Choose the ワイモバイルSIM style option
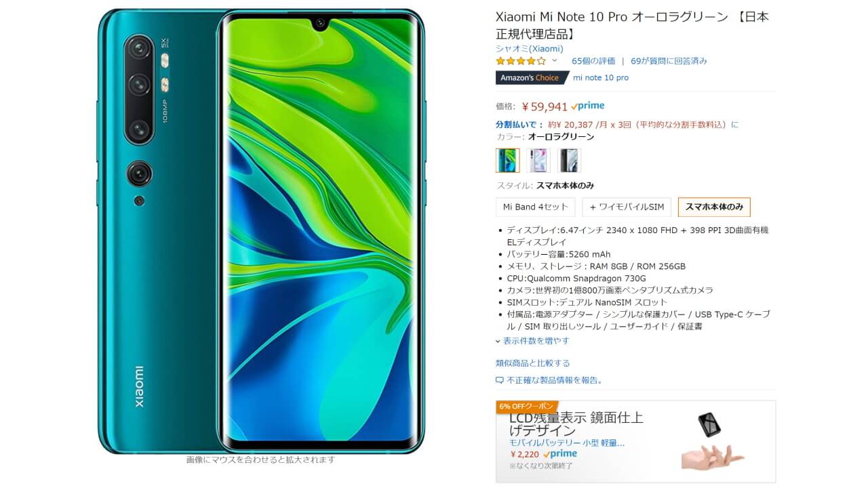Screen dimensions: 868x488 [627, 207]
